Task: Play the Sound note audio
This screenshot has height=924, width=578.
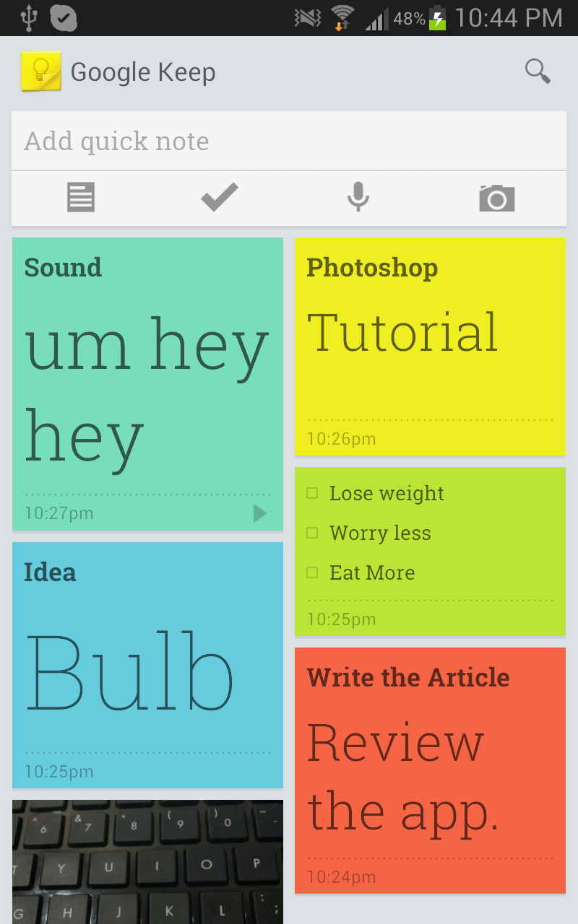Action: click(x=259, y=513)
